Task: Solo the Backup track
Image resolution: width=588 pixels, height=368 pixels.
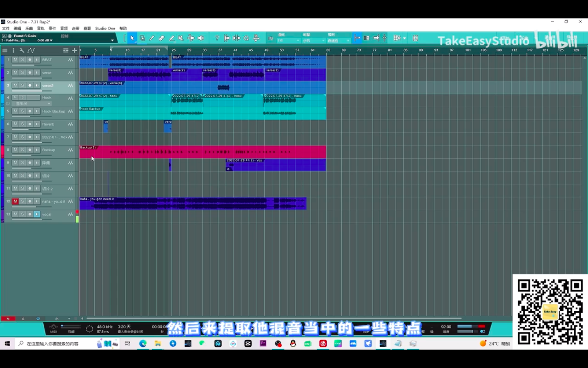Action: pyautogui.click(x=22, y=150)
